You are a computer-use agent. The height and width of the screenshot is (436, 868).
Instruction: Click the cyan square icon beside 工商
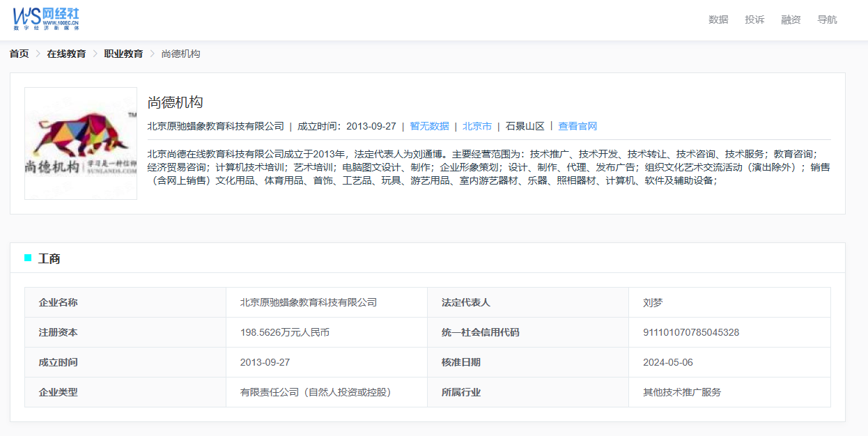click(29, 258)
